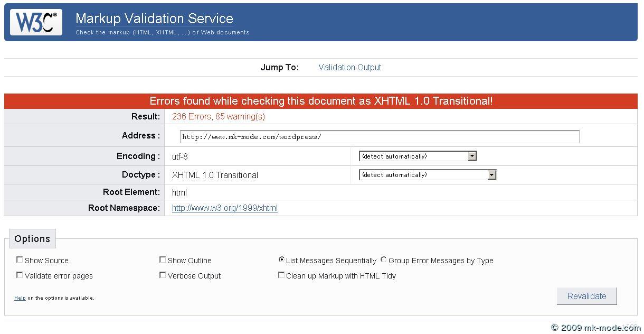Viewport: 644px width, 334px height.
Task: Click the red errors found banner
Action: point(321,101)
